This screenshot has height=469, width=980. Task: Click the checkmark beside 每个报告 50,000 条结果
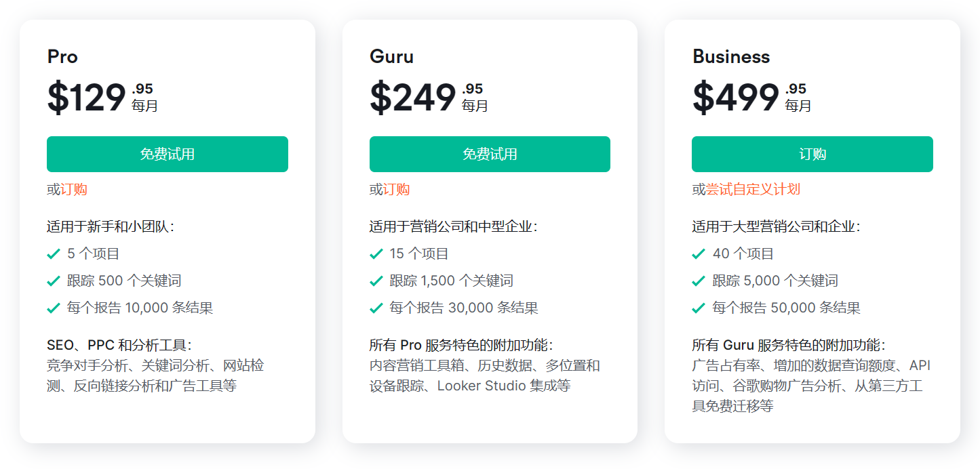point(699,308)
